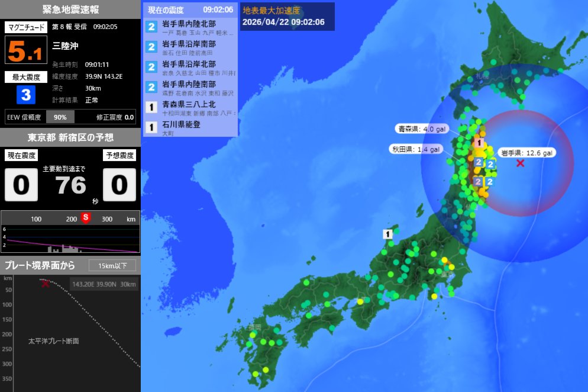Viewport: 588px width, 392px height.
Task: Click origin time 09:01:11
Action: [x=97, y=65]
